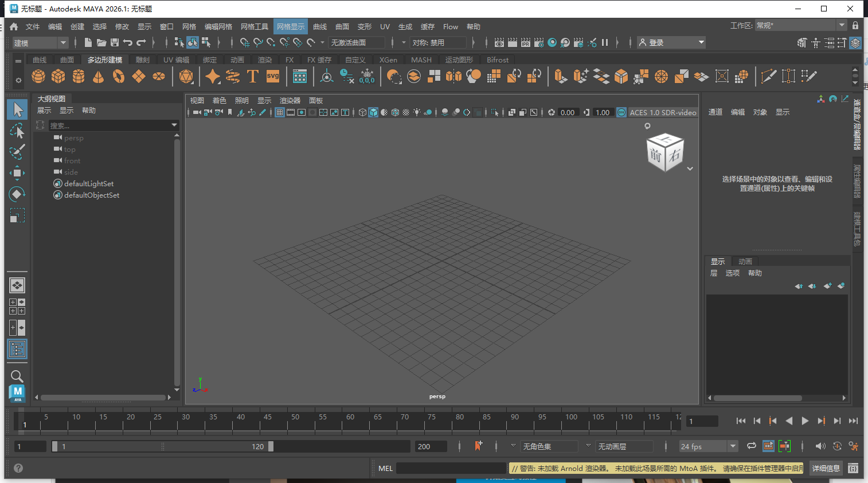
Task: Switch to the UV 编辑 shelf tab
Action: click(x=176, y=60)
